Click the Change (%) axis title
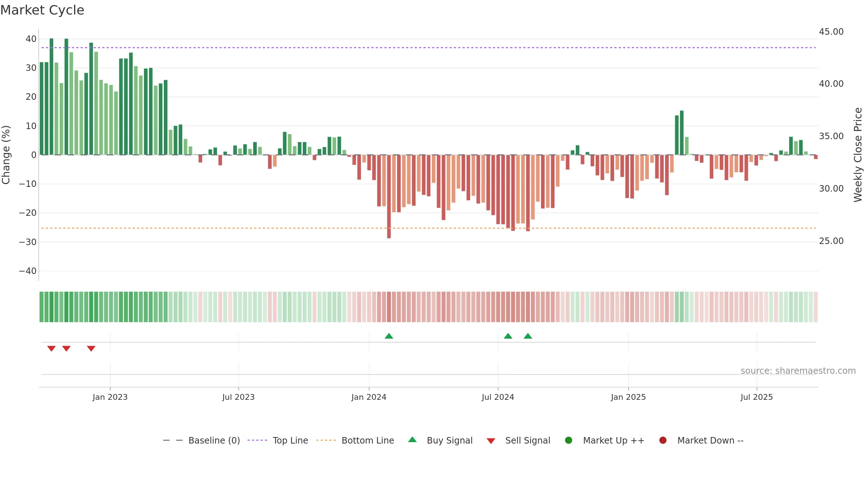Viewport: 868px width, 488px height. click(x=6, y=155)
